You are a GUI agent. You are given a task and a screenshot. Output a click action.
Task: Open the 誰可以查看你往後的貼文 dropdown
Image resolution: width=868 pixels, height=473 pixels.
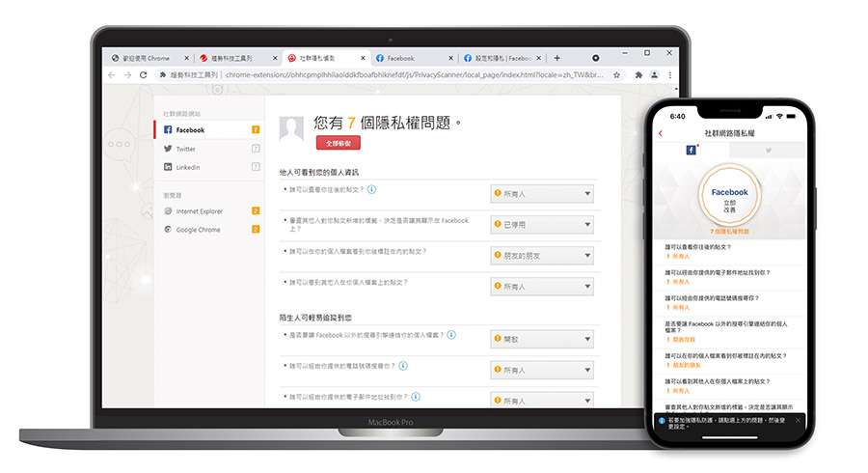click(x=542, y=194)
